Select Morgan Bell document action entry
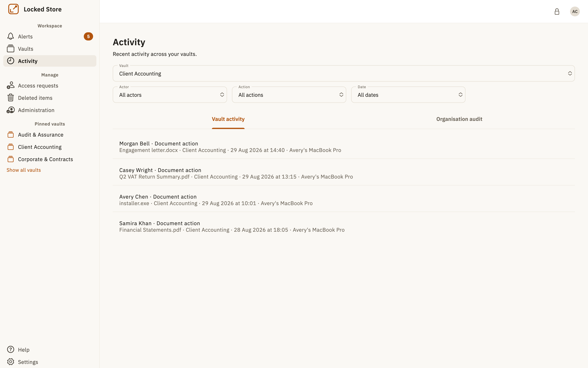 tap(344, 147)
